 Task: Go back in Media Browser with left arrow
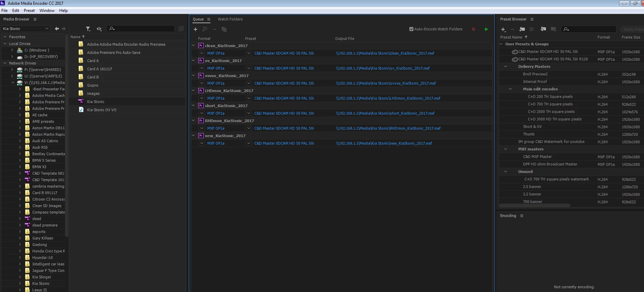(57, 29)
